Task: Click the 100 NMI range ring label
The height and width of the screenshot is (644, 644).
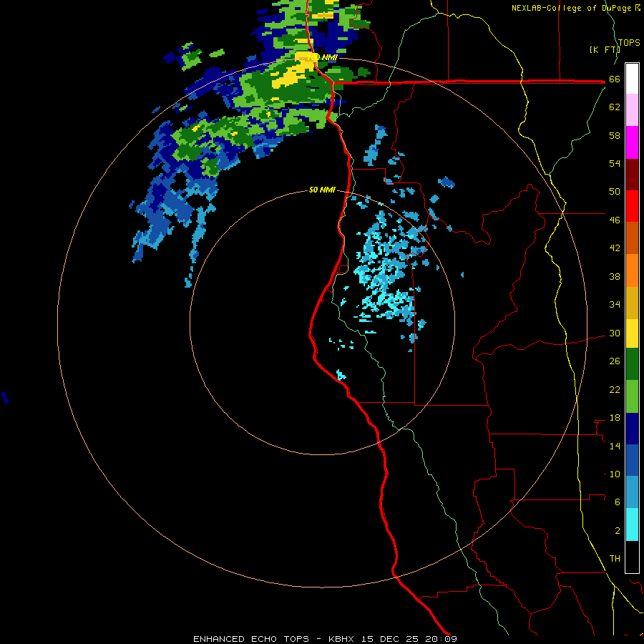Action: [x=322, y=57]
